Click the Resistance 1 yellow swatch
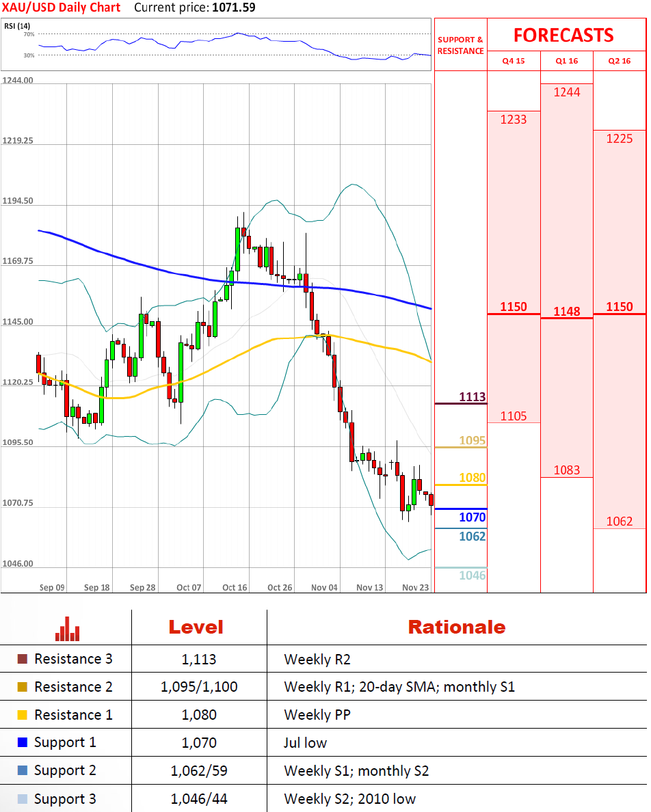Screen dimensions: 651x812 pyautogui.click(x=23, y=715)
